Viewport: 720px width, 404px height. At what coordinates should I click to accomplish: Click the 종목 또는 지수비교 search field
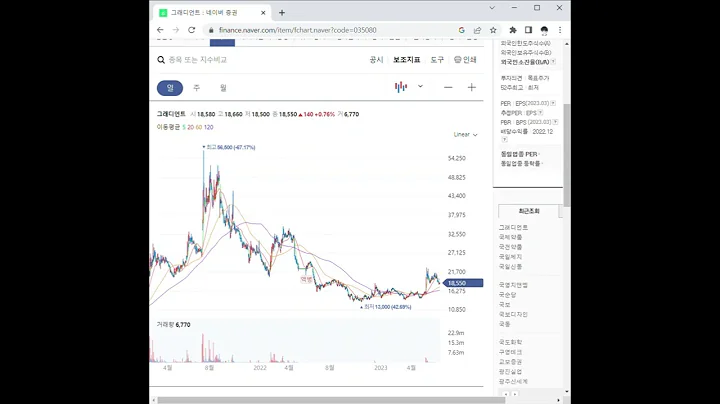click(x=198, y=60)
